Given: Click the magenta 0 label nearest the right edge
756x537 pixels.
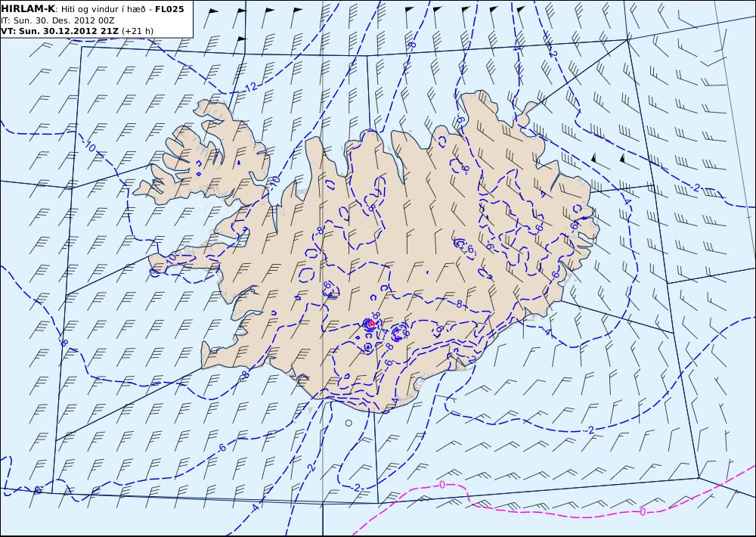Looking at the screenshot, I should pyautogui.click(x=642, y=511).
